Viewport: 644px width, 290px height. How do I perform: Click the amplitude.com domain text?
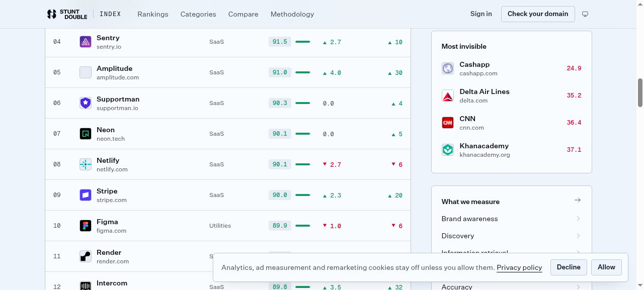pyautogui.click(x=118, y=77)
